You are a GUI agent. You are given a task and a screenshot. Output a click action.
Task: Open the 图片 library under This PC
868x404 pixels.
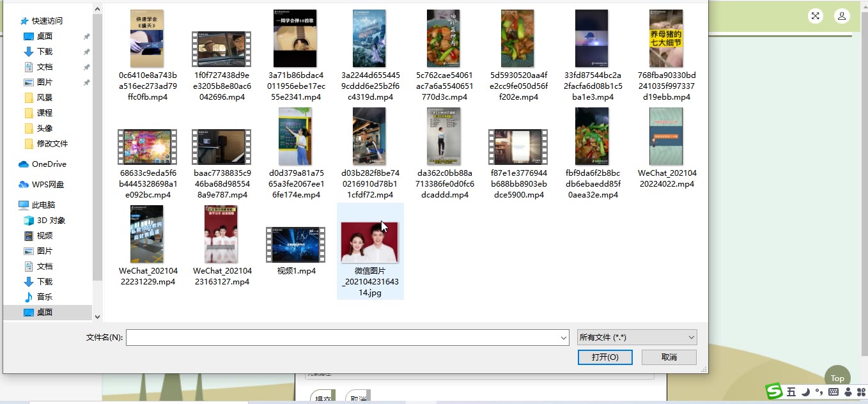[38, 251]
